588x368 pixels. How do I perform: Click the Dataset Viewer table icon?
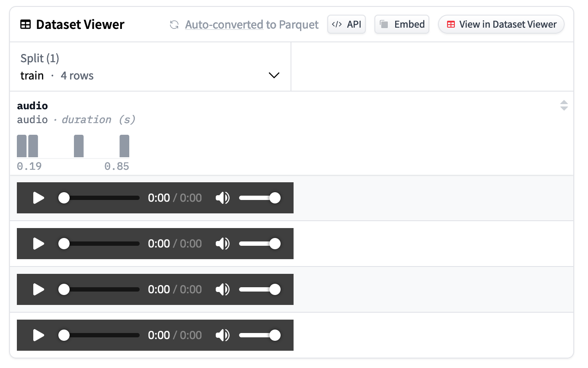26,25
